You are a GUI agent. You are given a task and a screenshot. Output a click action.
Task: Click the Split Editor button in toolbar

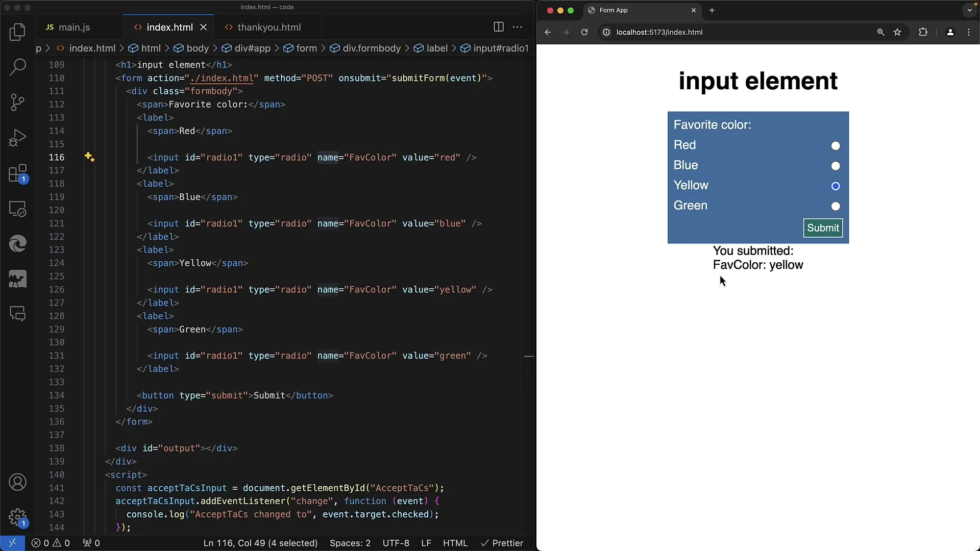pos(499,27)
